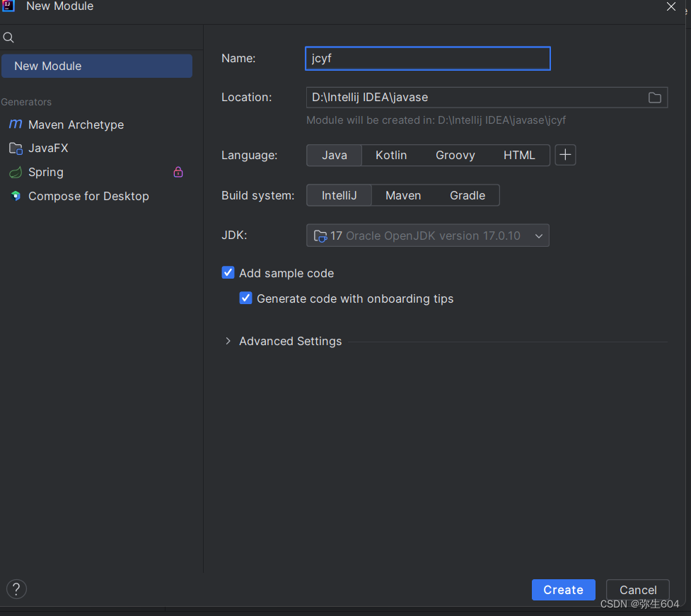The image size is (691, 616).
Task: Click the Maven Archetype m icon
Action: tap(16, 124)
